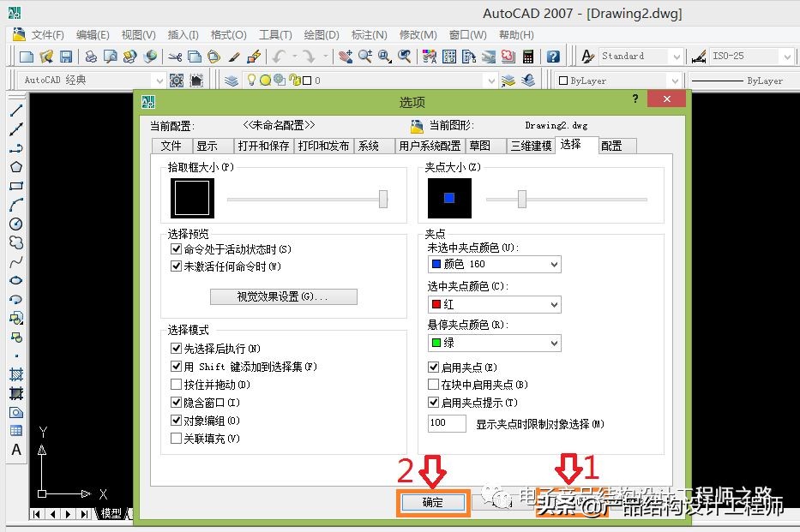Toggle 命令处于活动状态时 checkbox
Image resolution: width=800 pixels, height=532 pixels.
(176, 249)
